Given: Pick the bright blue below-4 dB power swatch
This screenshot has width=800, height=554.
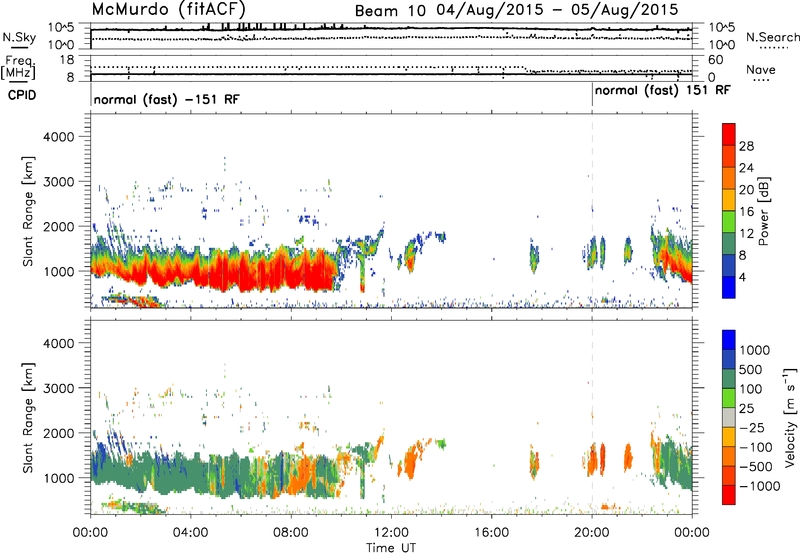Looking at the screenshot, I should pyautogui.click(x=729, y=288).
